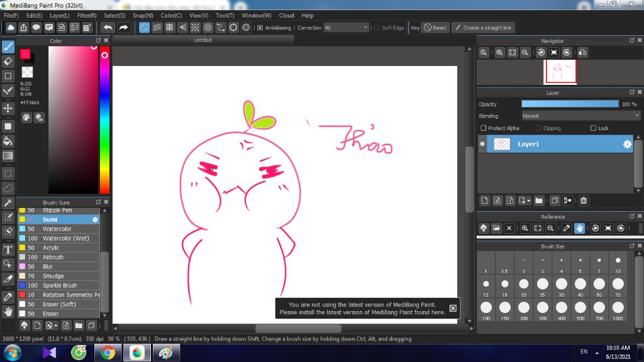Open Sumi brush settings gear
644x362 pixels.
click(96, 219)
